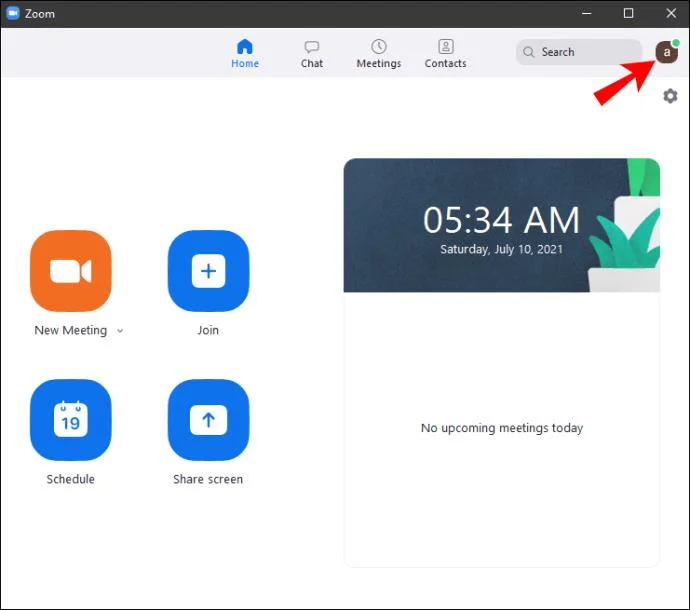
Task: Click the 05:34 AM clock display
Action: click(x=502, y=220)
